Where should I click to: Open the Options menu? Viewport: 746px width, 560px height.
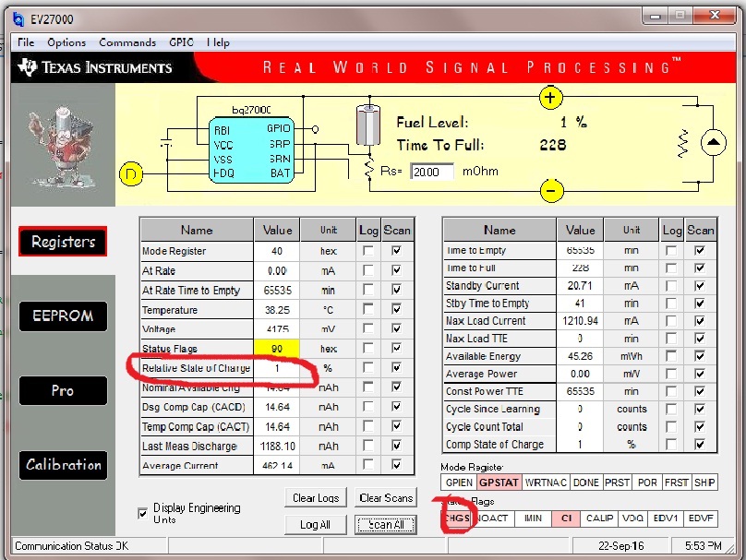click(x=66, y=42)
